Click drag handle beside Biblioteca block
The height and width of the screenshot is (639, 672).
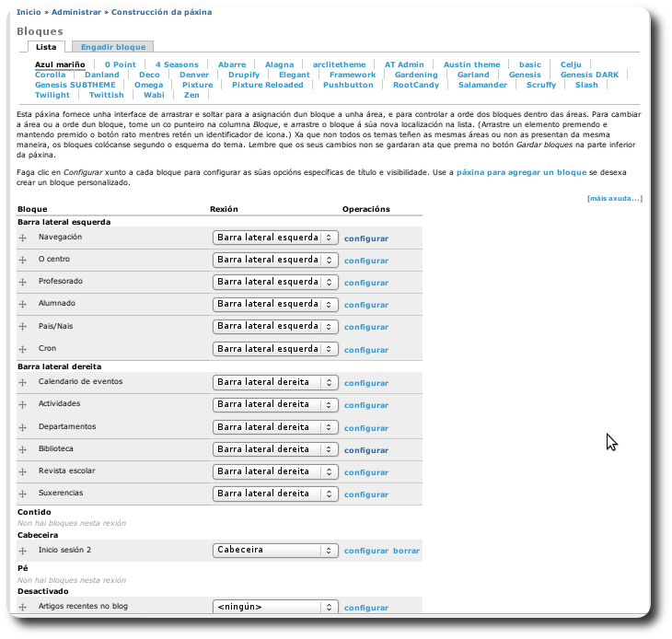coord(23,450)
